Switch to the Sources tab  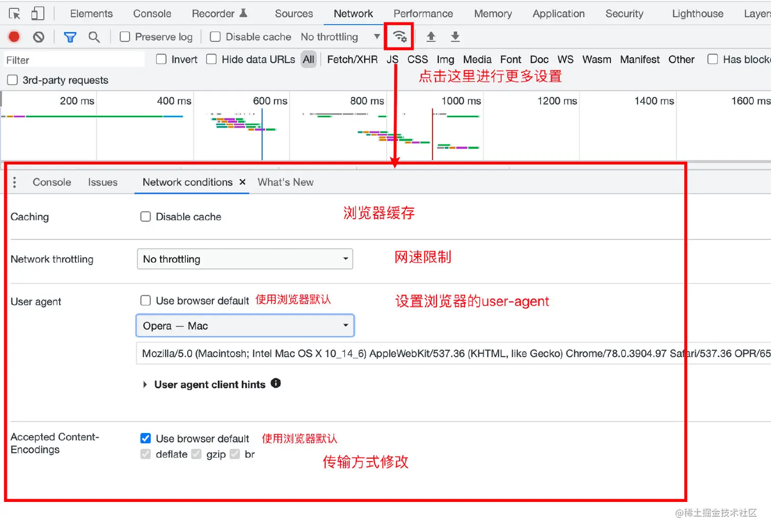[294, 14]
